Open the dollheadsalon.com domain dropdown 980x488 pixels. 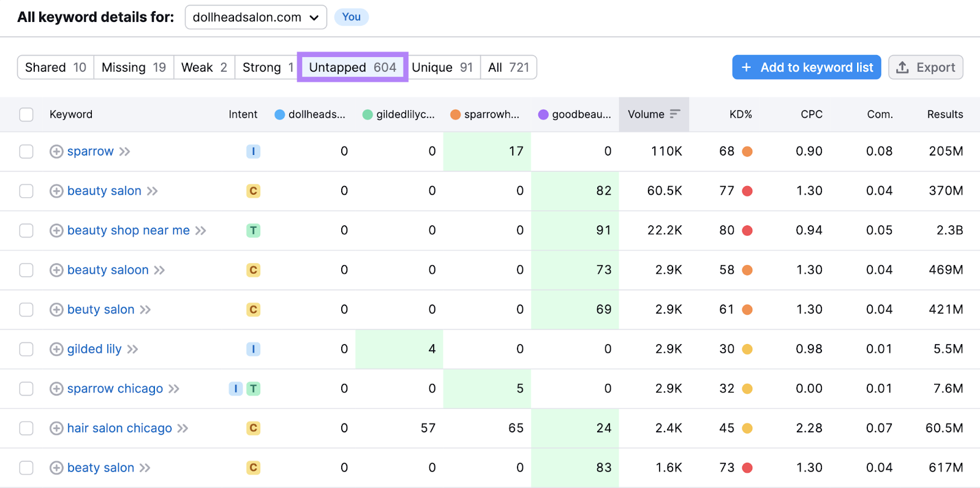(x=255, y=17)
